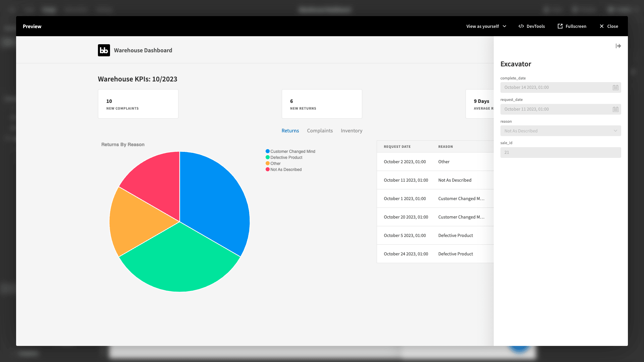Switch to the Complaints tab
644x362 pixels.
320,131
